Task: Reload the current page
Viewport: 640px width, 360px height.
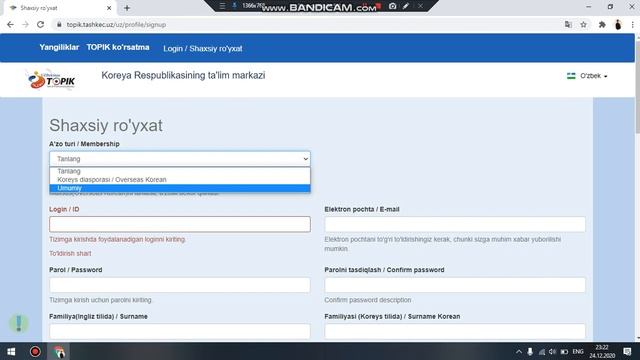Action: (40, 24)
